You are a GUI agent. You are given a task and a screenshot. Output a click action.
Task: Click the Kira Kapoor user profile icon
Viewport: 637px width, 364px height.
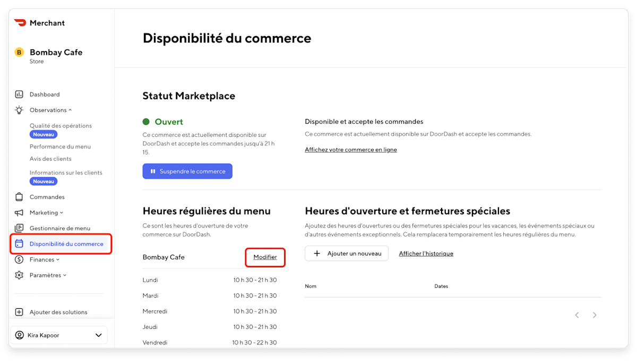pos(20,335)
